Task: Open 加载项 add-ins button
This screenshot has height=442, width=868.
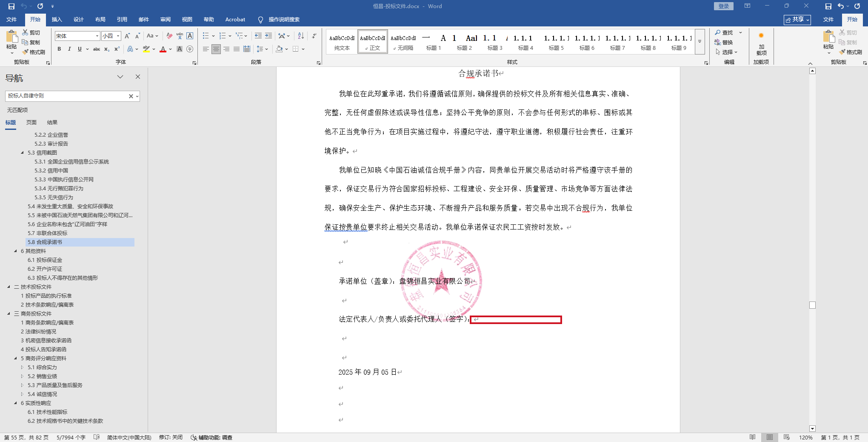Action: tap(761, 43)
